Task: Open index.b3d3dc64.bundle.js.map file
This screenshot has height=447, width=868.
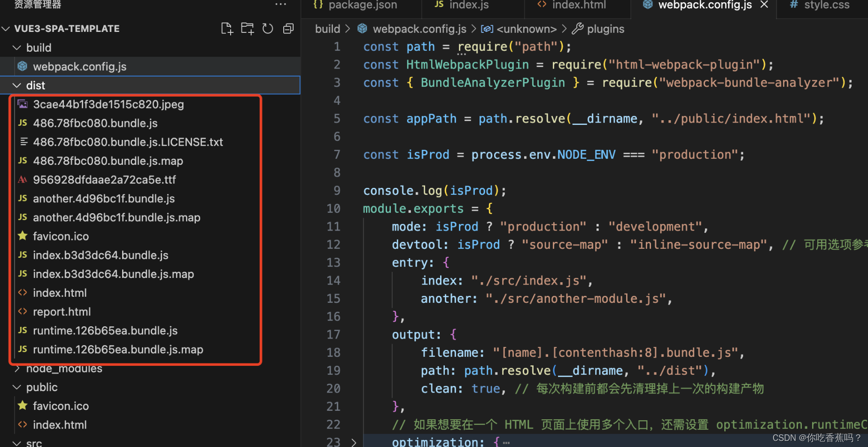Action: point(113,274)
